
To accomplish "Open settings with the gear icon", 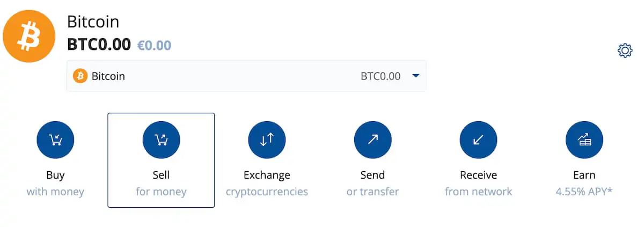I will coord(625,51).
